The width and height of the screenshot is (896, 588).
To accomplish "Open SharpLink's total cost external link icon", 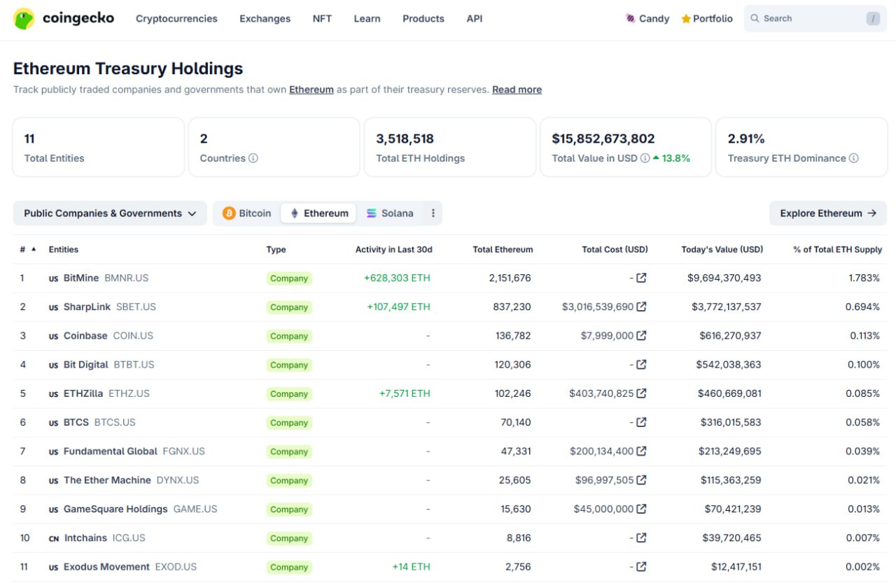I will tap(641, 307).
